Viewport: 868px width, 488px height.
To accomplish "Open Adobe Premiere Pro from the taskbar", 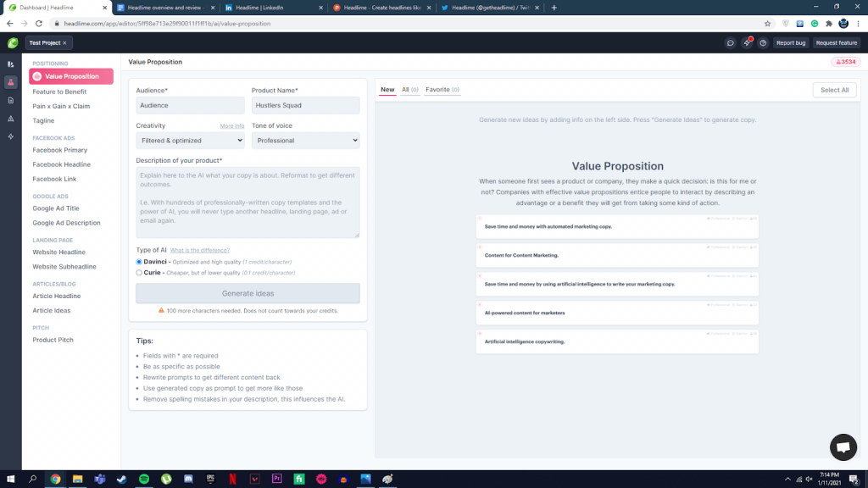I will click(x=277, y=479).
